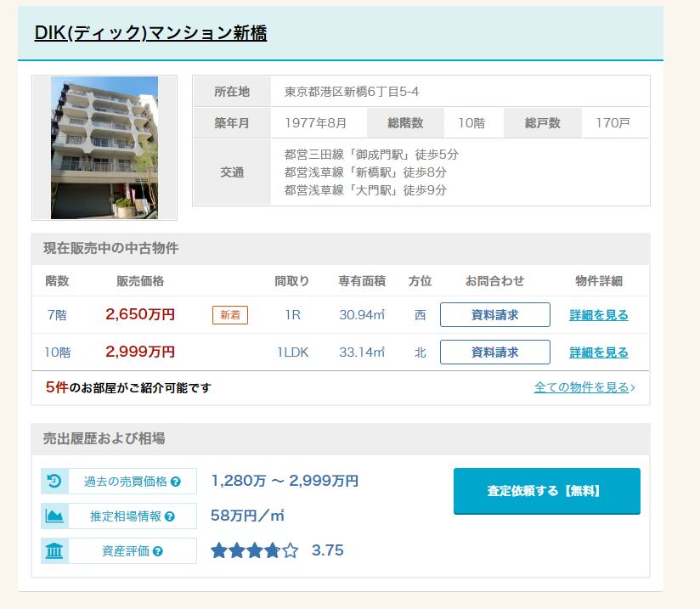
Task: Click the 方位 column header
Action: point(421,281)
